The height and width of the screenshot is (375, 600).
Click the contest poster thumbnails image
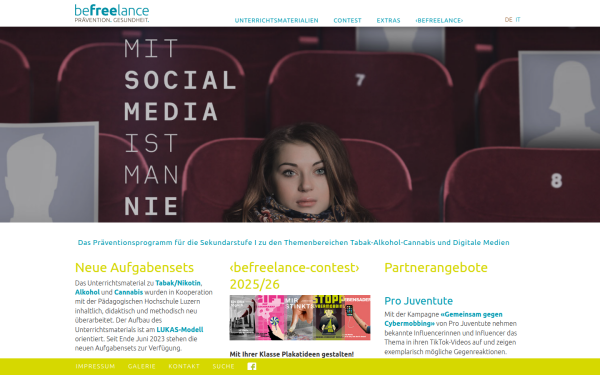(x=300, y=318)
